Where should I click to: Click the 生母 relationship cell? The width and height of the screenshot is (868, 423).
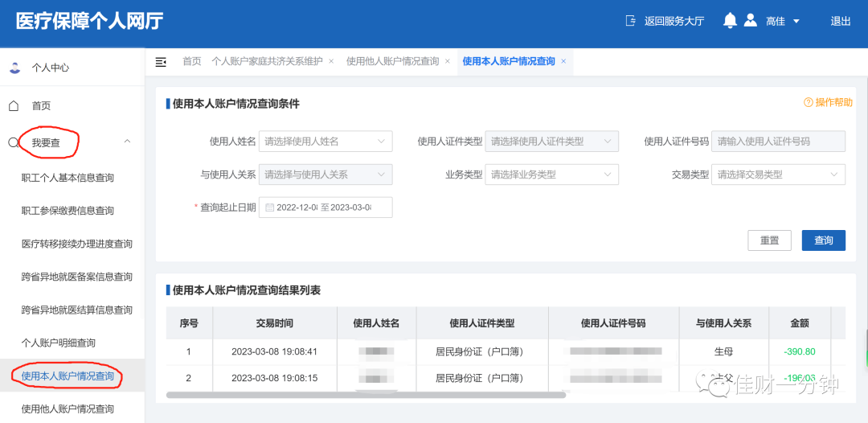[x=723, y=351]
